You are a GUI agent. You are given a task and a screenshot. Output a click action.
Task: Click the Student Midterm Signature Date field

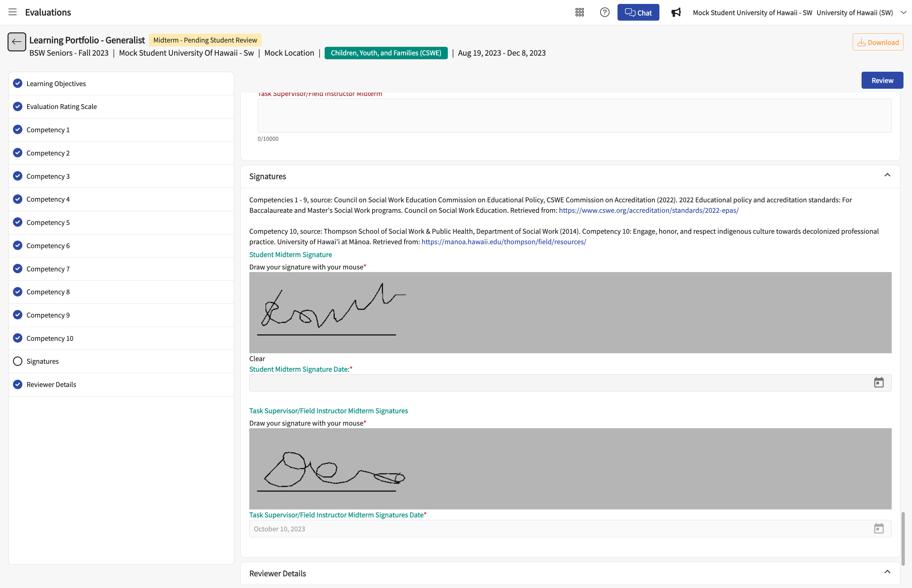[x=570, y=383]
